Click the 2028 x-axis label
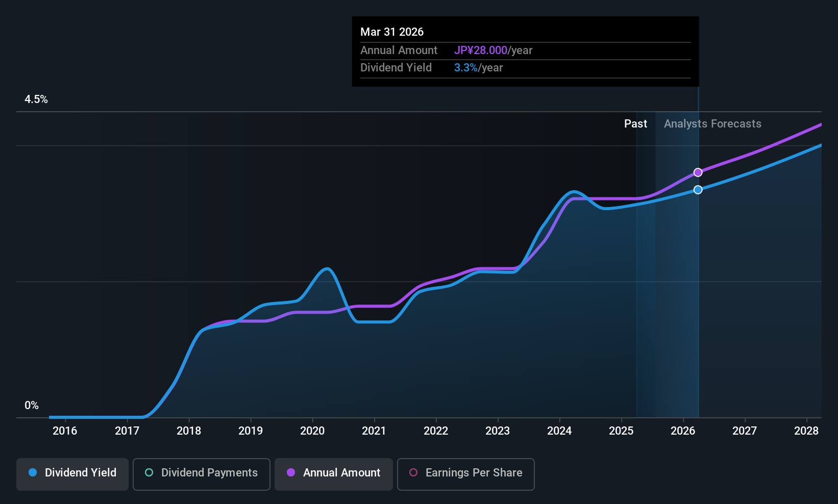838x504 pixels. (x=806, y=431)
